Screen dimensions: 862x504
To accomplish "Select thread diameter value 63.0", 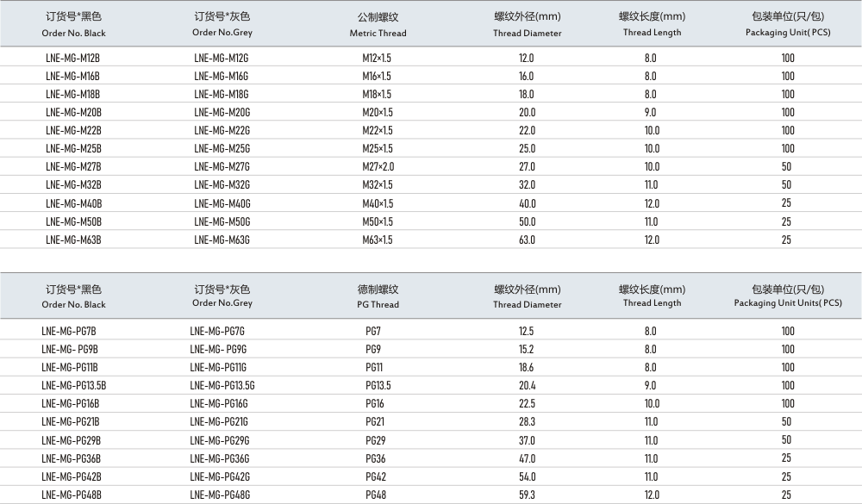I will [x=527, y=240].
